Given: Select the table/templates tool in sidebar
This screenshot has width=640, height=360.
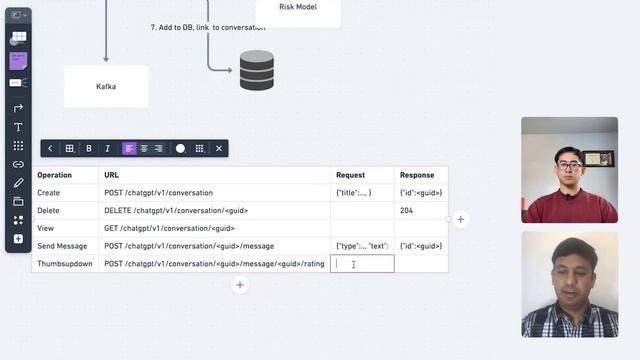Looking at the screenshot, I should point(18,38).
